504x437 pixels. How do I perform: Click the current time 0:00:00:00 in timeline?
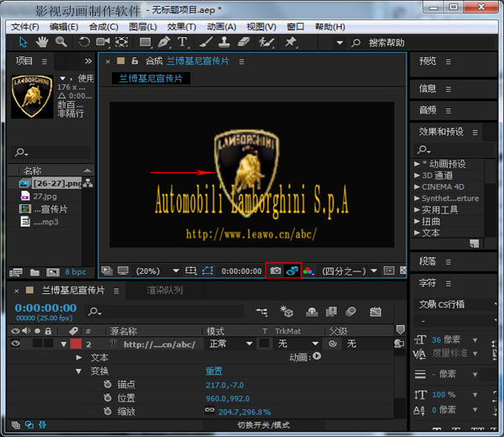point(45,308)
